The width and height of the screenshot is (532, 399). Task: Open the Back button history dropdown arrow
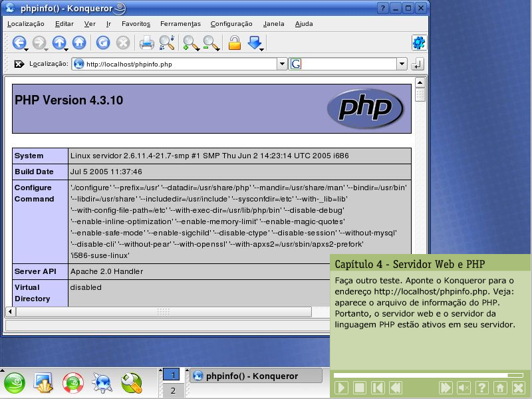tap(27, 49)
